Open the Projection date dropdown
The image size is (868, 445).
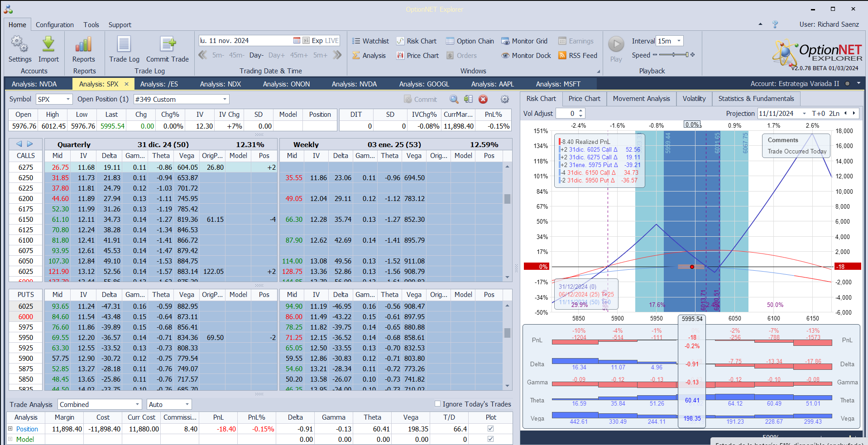pos(804,114)
